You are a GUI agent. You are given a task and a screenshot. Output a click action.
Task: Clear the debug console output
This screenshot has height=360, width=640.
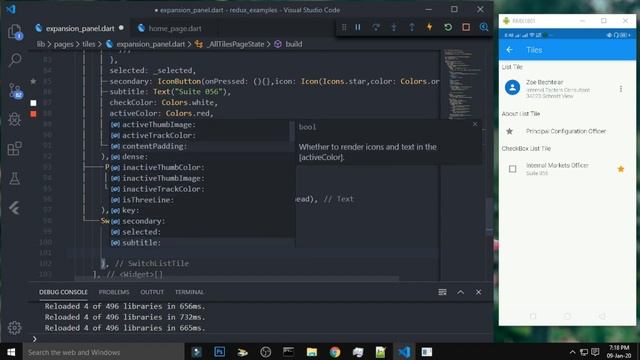tap(442, 292)
